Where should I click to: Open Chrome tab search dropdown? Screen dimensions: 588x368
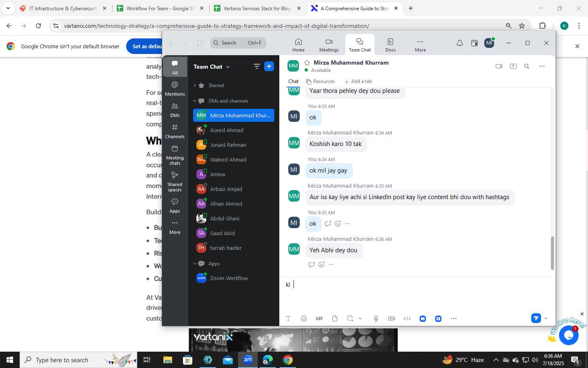pos(8,8)
